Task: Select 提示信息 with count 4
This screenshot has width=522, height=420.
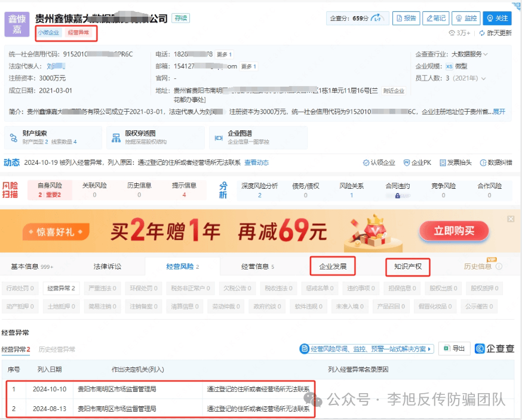Action: point(184,190)
